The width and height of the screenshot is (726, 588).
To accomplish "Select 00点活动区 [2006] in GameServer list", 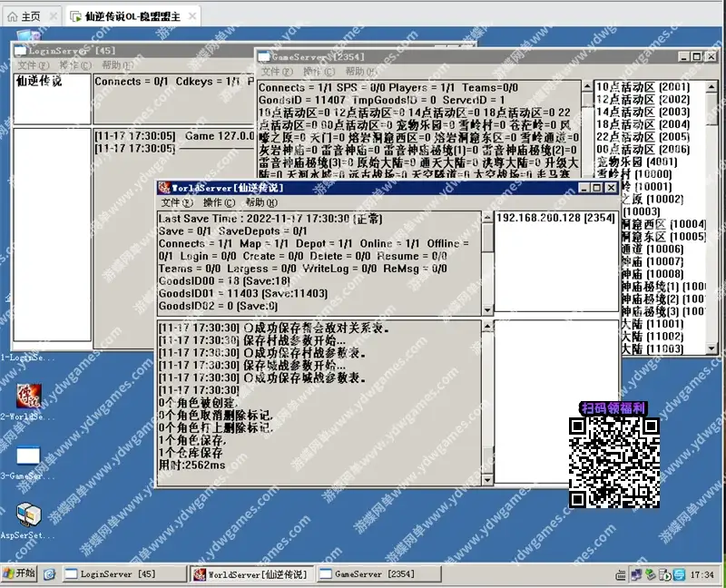I will [643, 150].
